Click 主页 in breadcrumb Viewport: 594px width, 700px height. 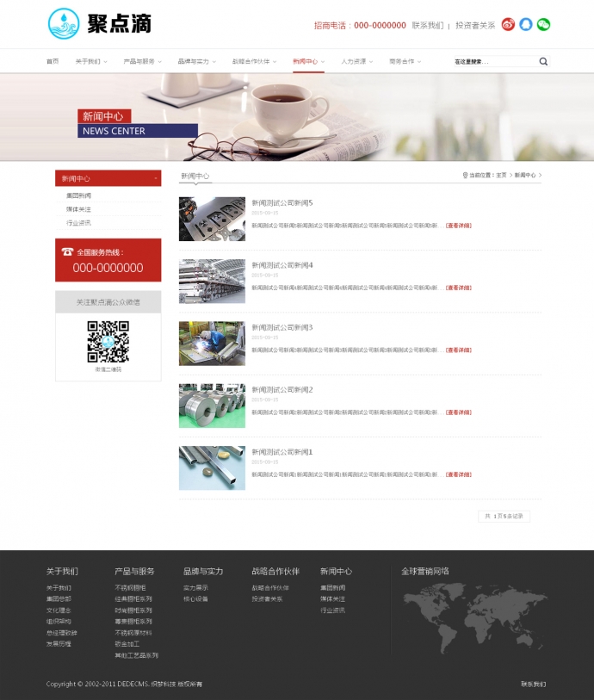pos(501,176)
